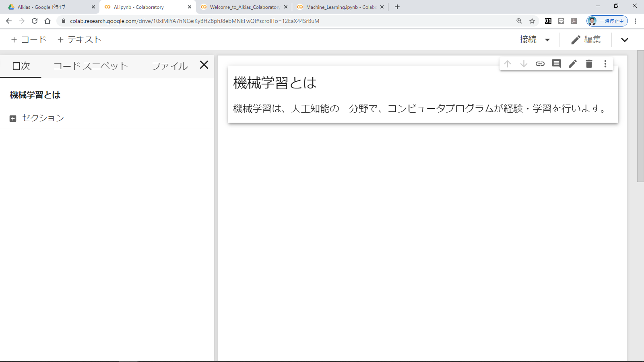Screen dimensions: 644x362
Task: Add a text cell with + テキスト
Action: coord(79,40)
